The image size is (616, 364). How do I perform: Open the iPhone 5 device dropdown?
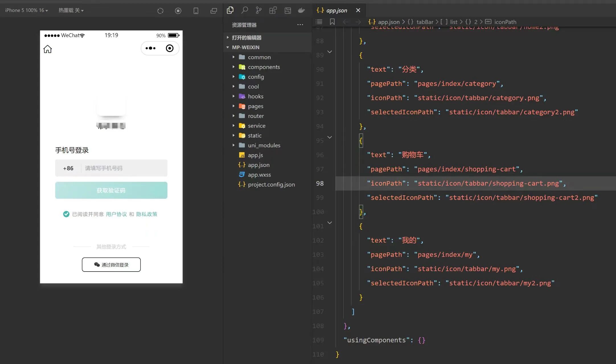[x=26, y=11]
